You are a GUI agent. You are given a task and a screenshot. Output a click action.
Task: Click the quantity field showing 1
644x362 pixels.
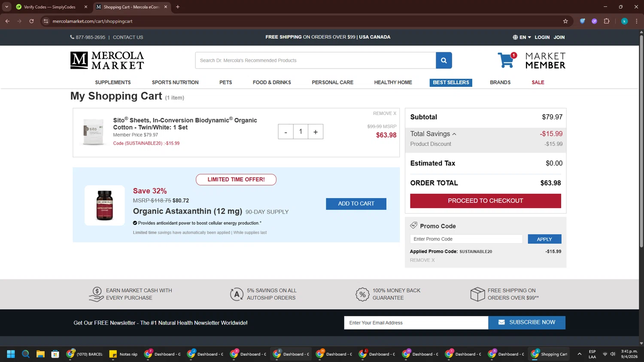coord(301,132)
